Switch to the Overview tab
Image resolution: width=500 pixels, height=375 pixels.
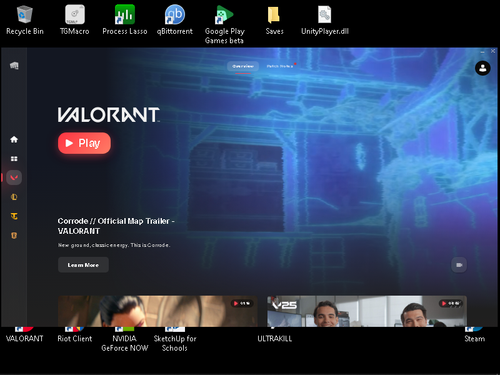pos(243,66)
